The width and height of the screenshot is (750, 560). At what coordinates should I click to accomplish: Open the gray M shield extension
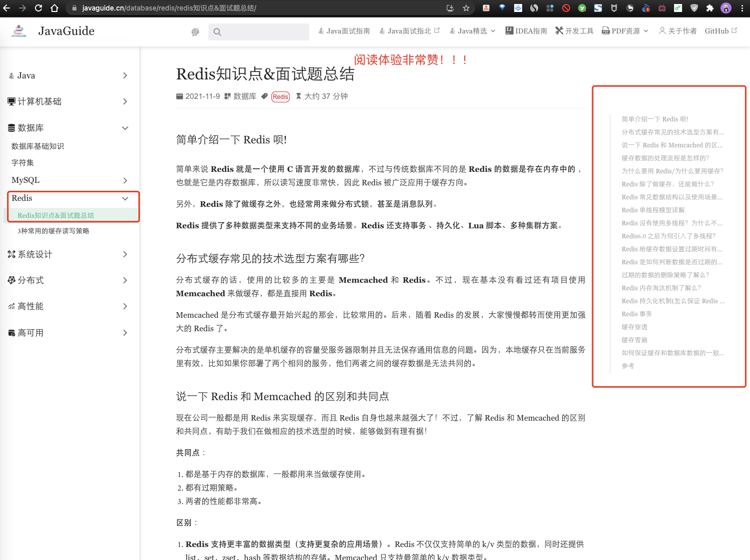point(614,8)
